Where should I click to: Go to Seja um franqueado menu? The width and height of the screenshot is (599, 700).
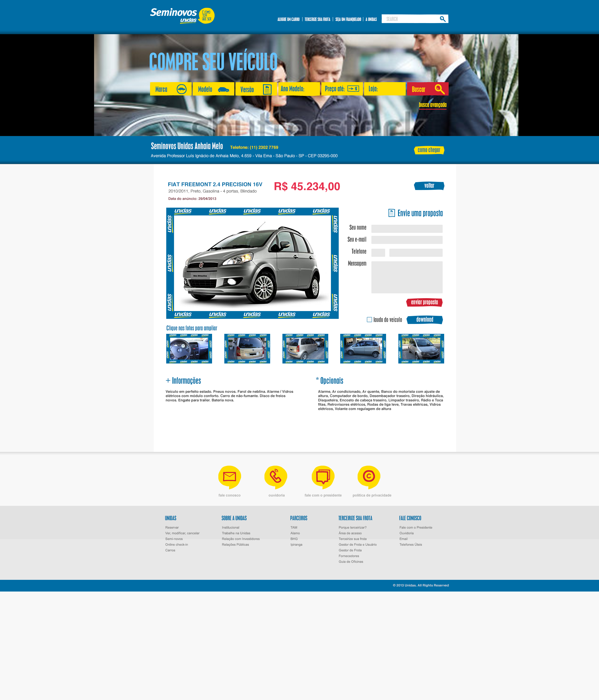click(x=348, y=19)
